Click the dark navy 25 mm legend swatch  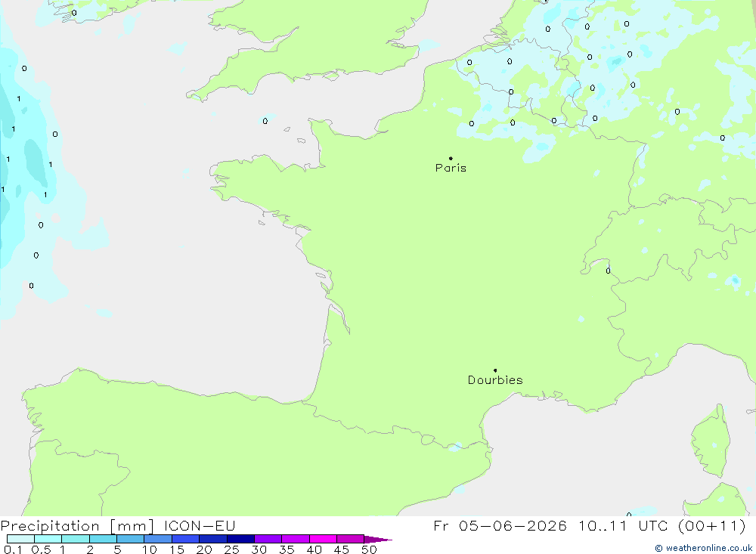[x=240, y=539]
